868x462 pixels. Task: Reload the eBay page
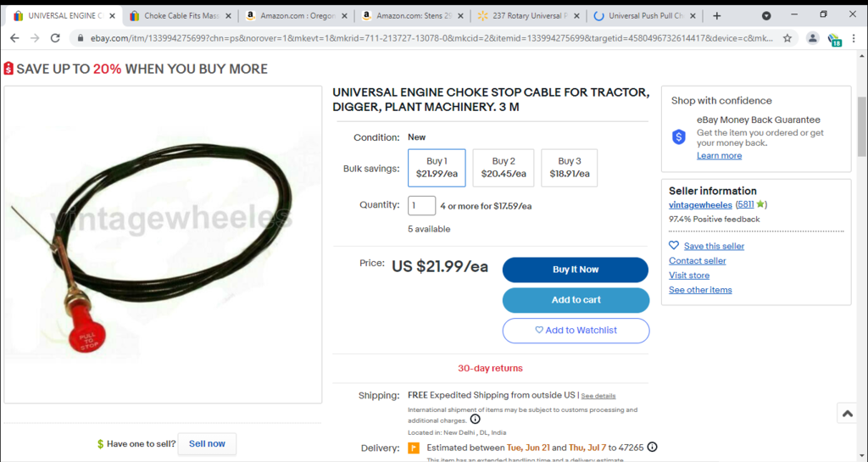tap(55, 38)
